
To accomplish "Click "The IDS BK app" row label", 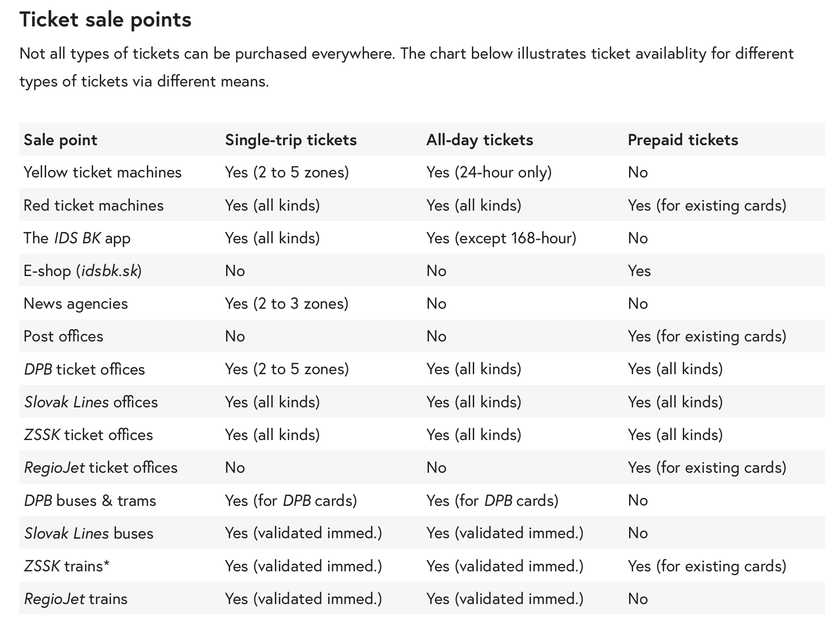I will coord(77,238).
